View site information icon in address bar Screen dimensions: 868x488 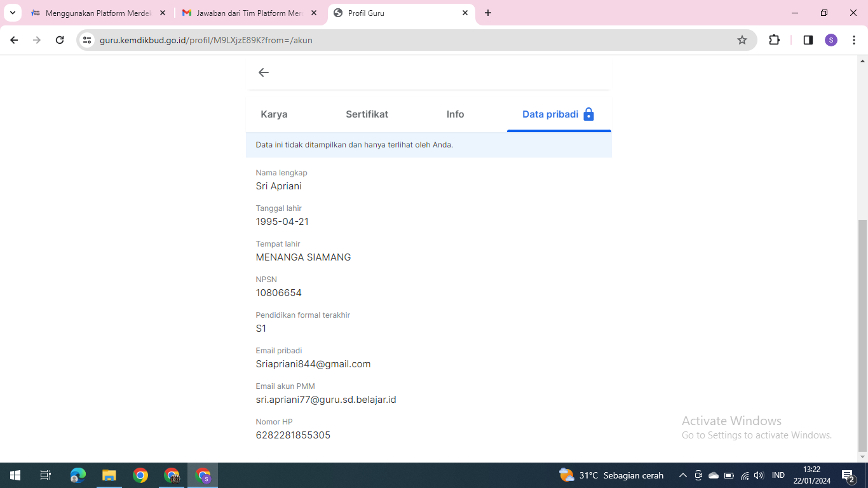tap(88, 40)
